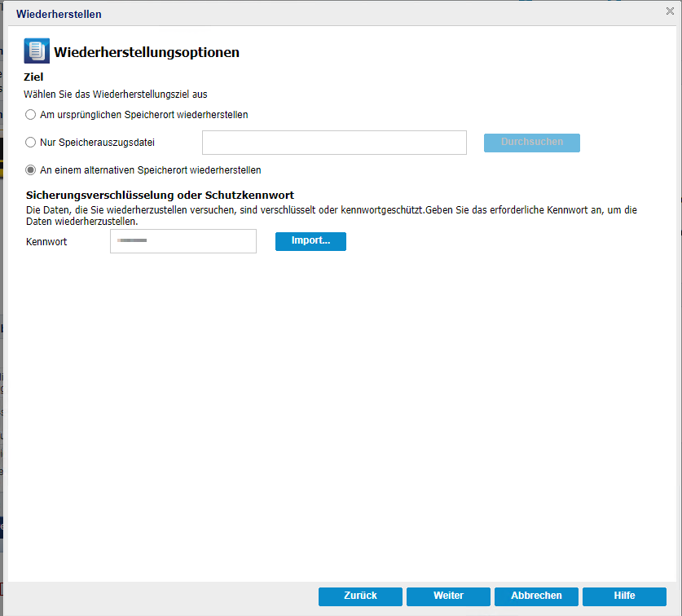Click the 'Ziel' section heading
682x616 pixels.
(x=35, y=77)
